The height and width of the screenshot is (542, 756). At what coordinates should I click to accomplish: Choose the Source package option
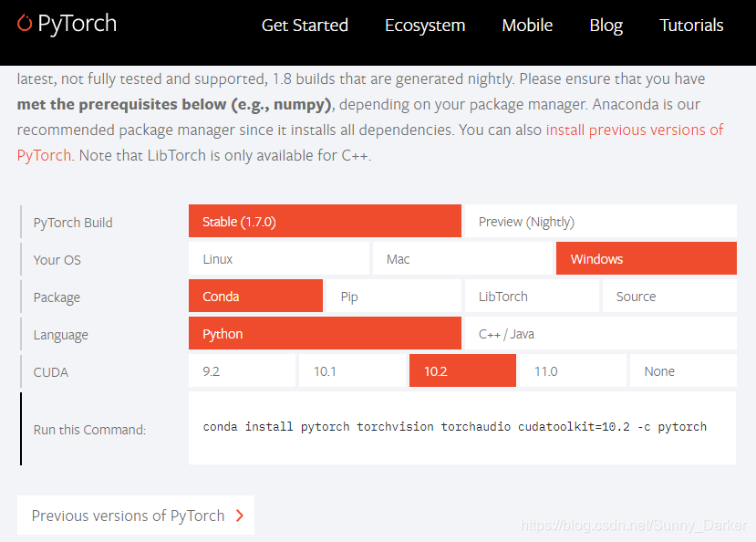pyautogui.click(x=668, y=297)
